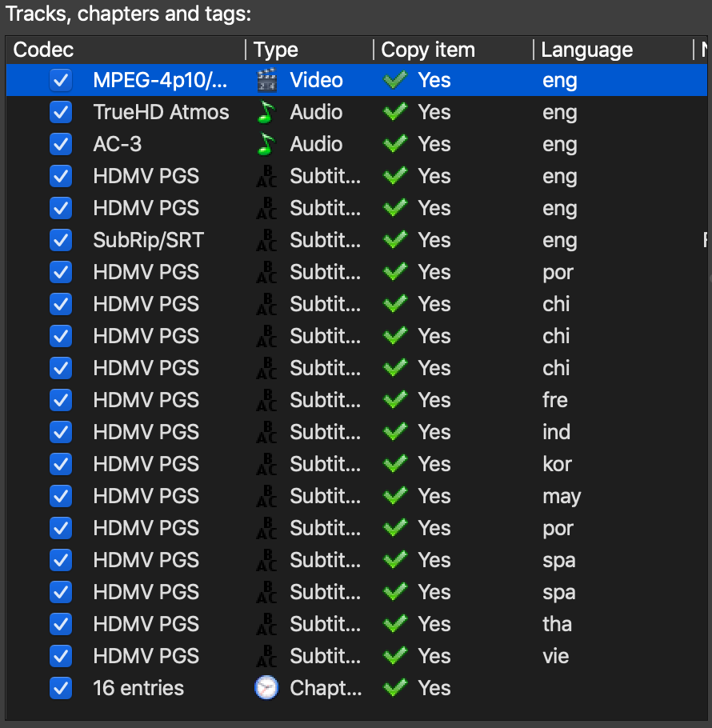Uncheck the SubRip/SRT track checkbox
Viewport: 712px width, 728px height.
[x=61, y=240]
